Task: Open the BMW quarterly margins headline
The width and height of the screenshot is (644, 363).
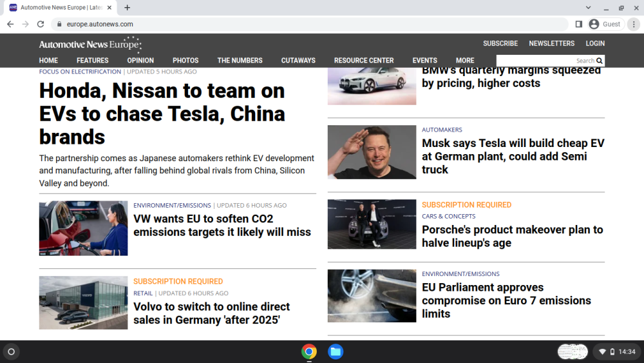Action: [511, 77]
